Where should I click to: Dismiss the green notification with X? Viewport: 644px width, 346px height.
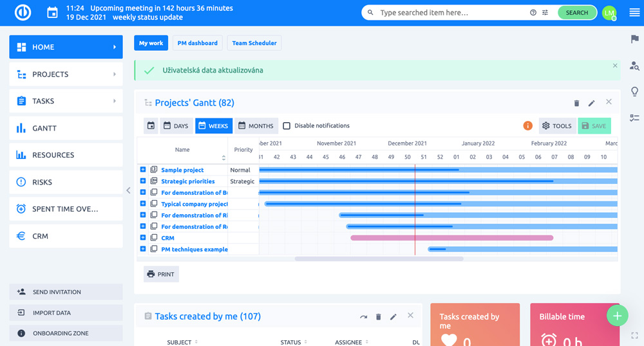615,66
